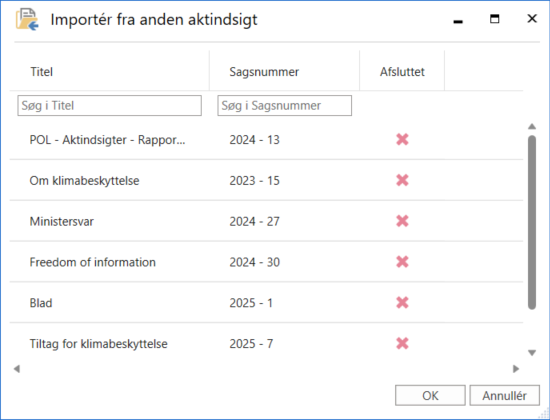Select the 'Blad' title row

click(x=266, y=302)
